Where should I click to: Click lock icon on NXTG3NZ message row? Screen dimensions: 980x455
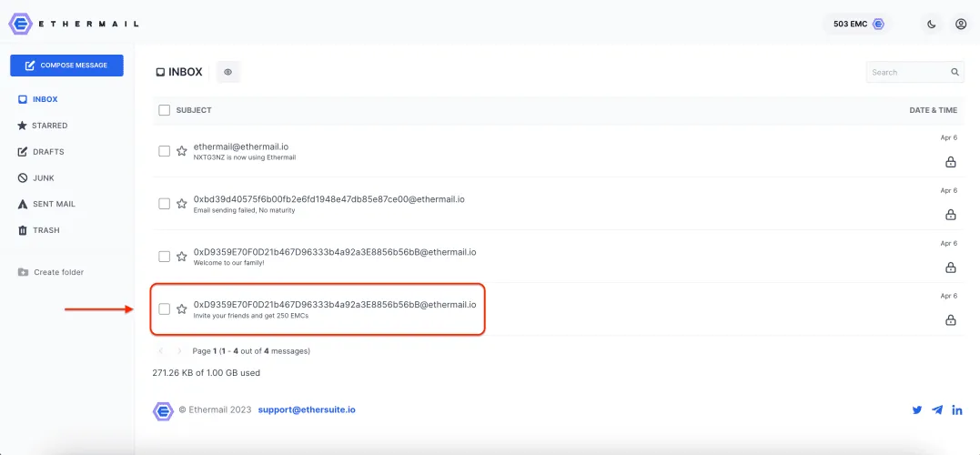950,162
